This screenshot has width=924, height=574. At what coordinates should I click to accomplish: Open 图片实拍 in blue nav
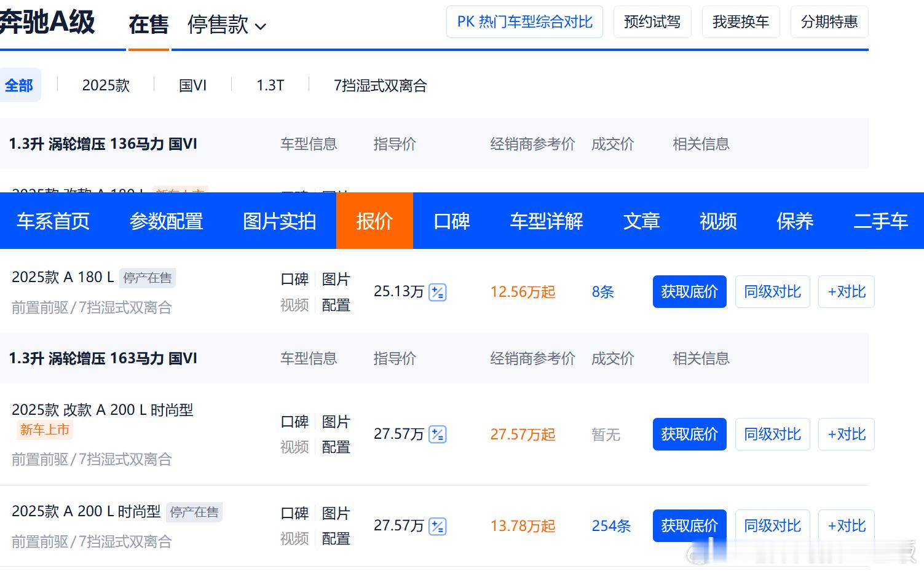(280, 221)
